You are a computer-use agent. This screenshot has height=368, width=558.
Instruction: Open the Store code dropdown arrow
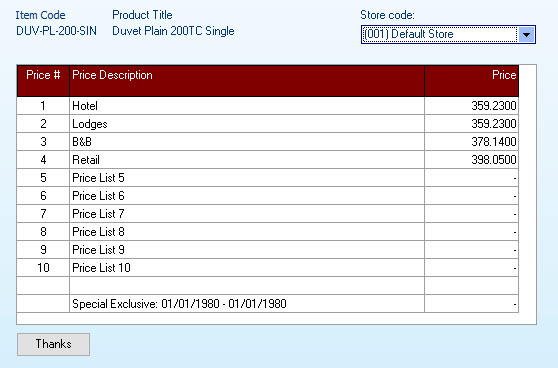526,35
